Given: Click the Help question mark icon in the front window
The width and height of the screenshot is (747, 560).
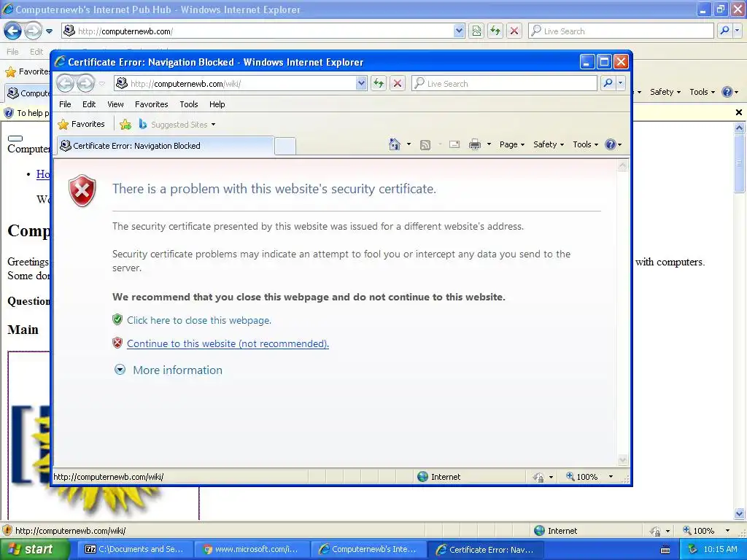Looking at the screenshot, I should tap(611, 144).
